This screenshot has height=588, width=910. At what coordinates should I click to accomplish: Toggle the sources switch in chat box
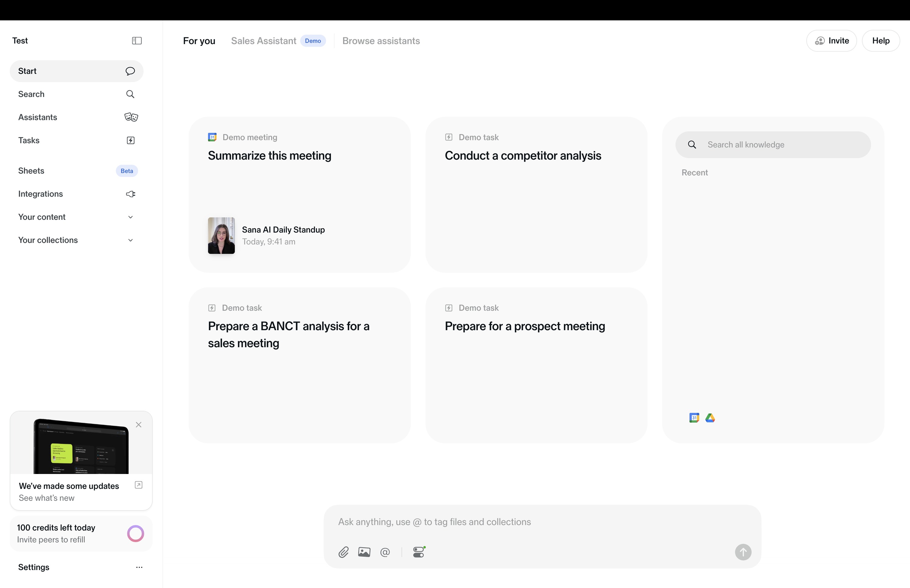[x=419, y=552]
